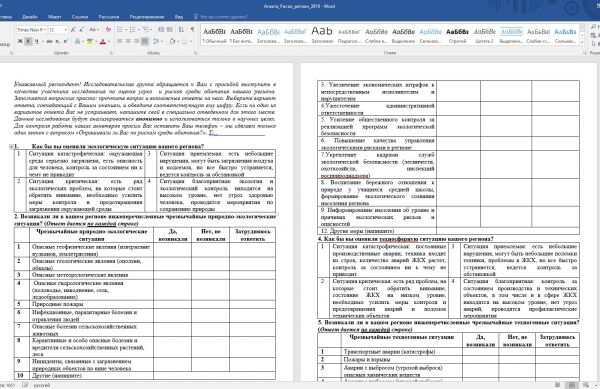This screenshot has width=600, height=389.
Task: Apply the Цитата 2 style
Action: click(484, 35)
